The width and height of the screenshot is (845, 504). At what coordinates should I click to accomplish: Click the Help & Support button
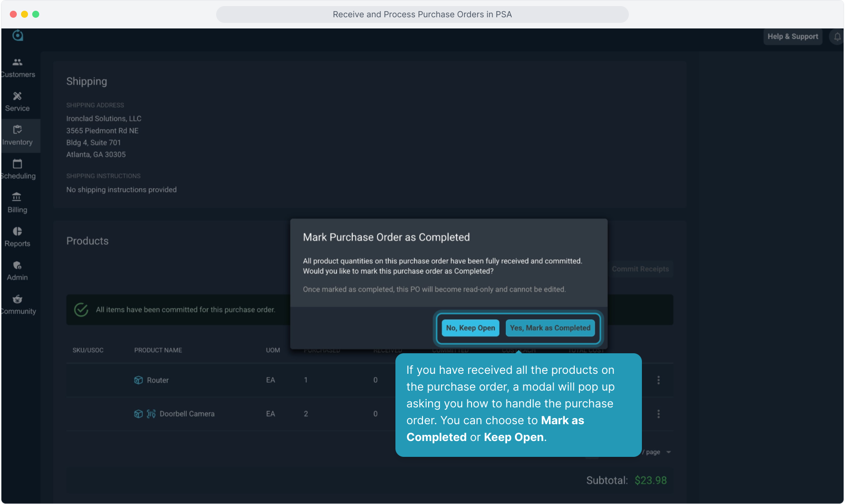click(792, 37)
